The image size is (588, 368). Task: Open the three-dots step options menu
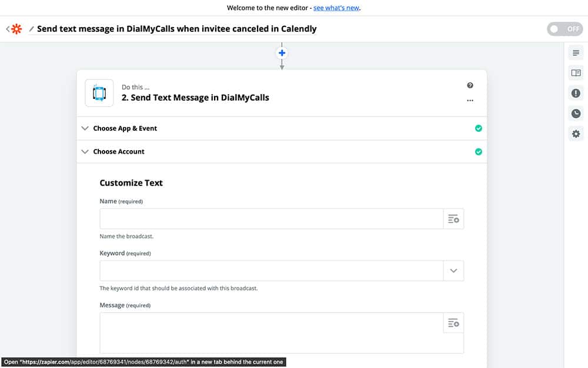pos(470,101)
